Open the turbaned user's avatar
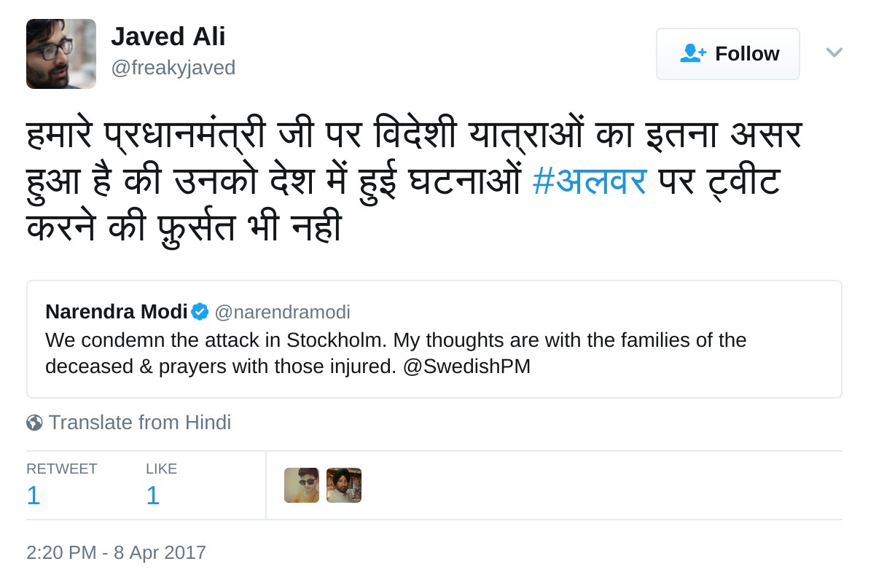Viewport: 876px width, 588px height. coord(344,485)
